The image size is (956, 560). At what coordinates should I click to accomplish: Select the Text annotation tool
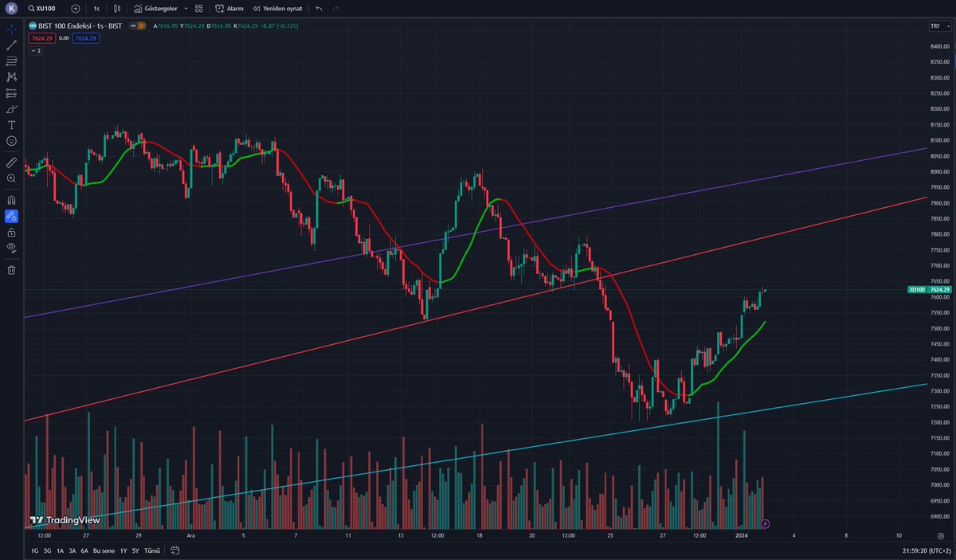click(x=10, y=125)
